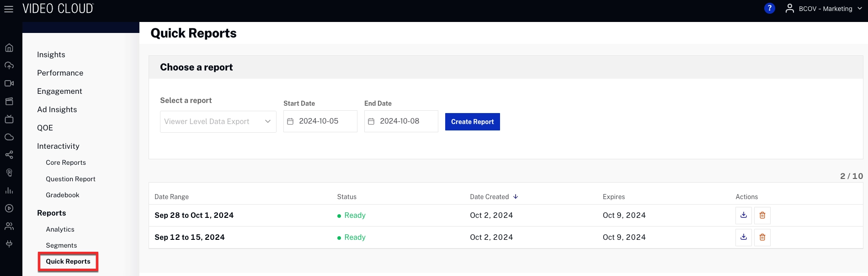Go to Insights in the sidebar
This screenshot has width=868, height=276.
point(51,54)
